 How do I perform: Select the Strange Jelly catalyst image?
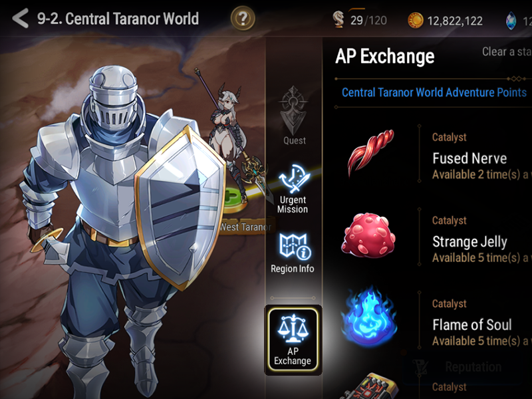(x=368, y=235)
